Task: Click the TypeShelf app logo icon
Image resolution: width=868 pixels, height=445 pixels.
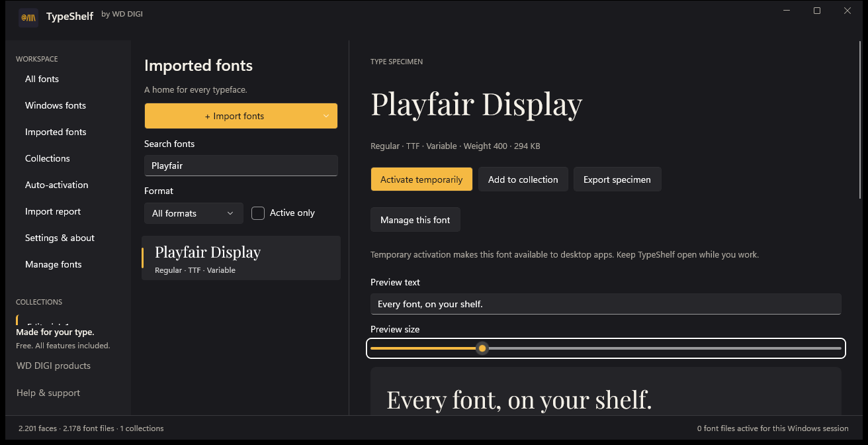Action: (x=28, y=17)
